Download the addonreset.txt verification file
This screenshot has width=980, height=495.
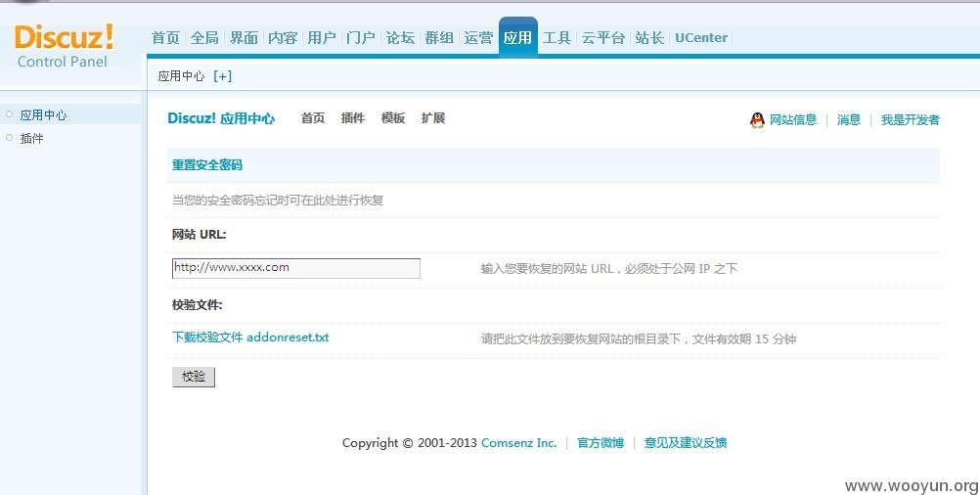pos(250,337)
